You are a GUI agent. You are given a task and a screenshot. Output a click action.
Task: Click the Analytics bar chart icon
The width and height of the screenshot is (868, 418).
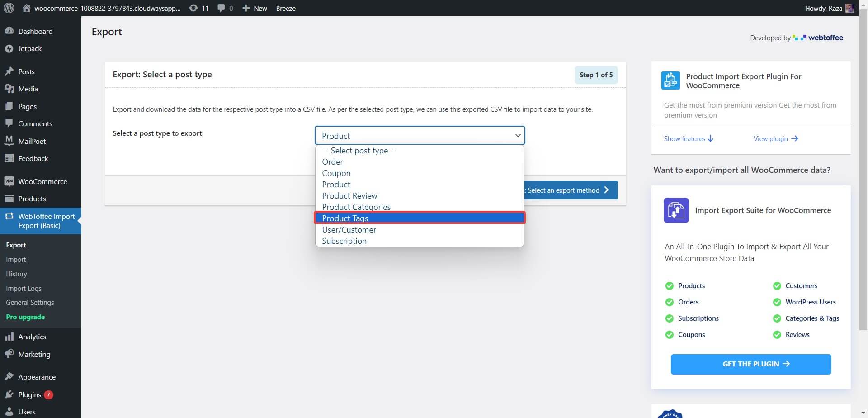(9, 337)
